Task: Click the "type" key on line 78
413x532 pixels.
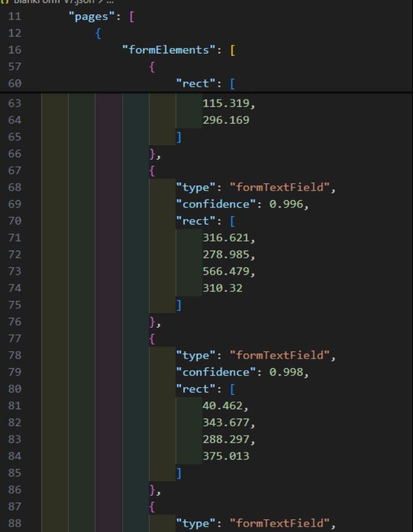Action: pyautogui.click(x=195, y=355)
